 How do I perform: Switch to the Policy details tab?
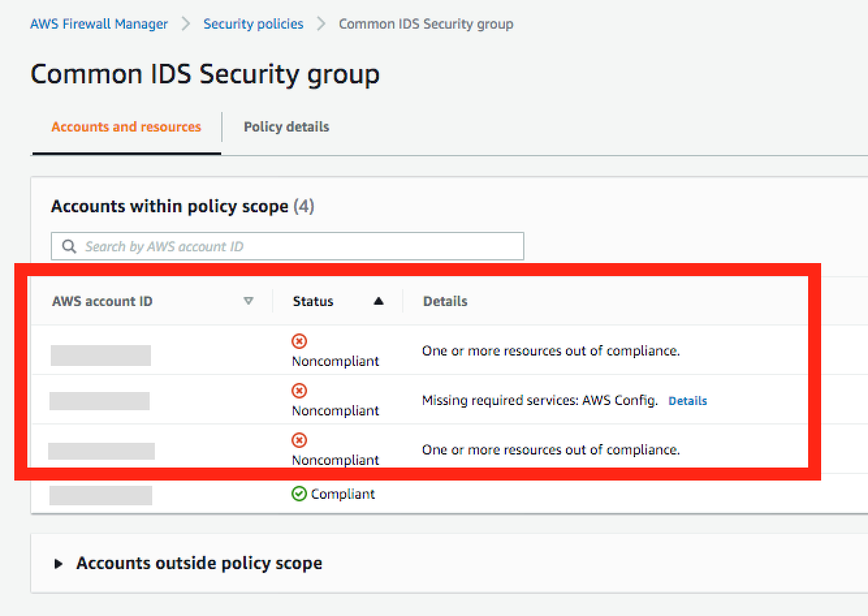[x=286, y=126]
